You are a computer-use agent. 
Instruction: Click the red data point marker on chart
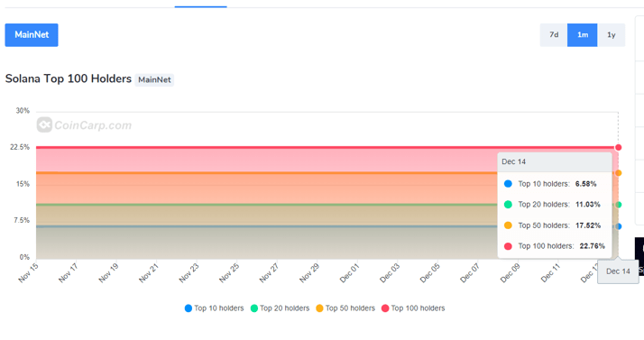(618, 147)
